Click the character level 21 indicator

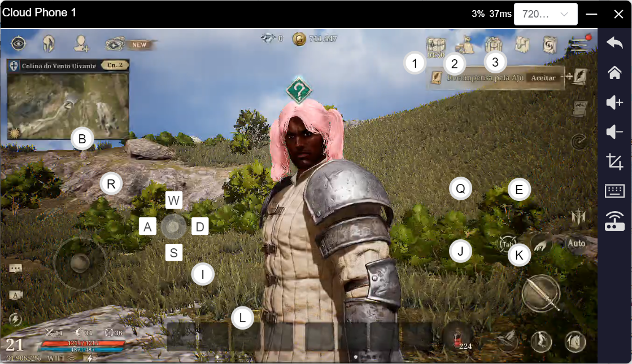(15, 345)
